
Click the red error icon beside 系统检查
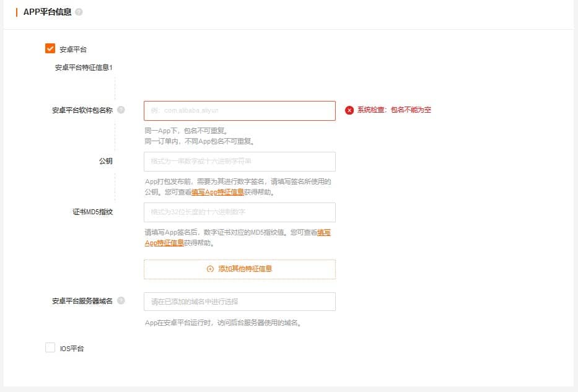349,110
